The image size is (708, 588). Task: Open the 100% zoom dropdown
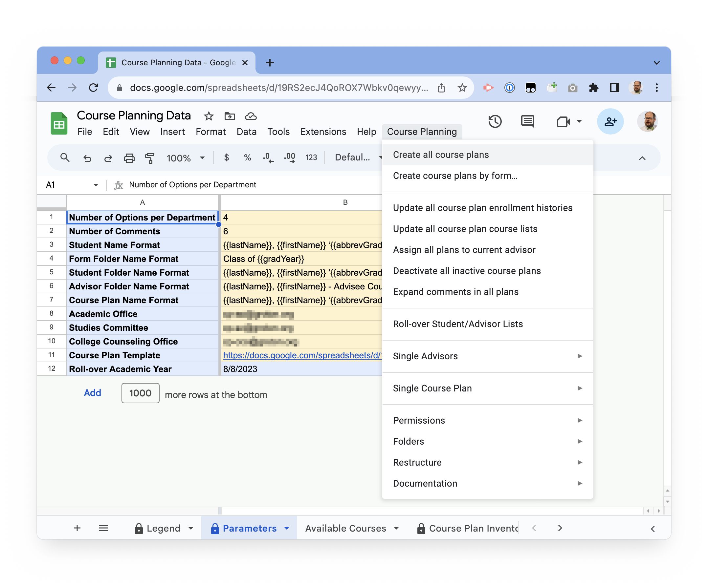186,158
